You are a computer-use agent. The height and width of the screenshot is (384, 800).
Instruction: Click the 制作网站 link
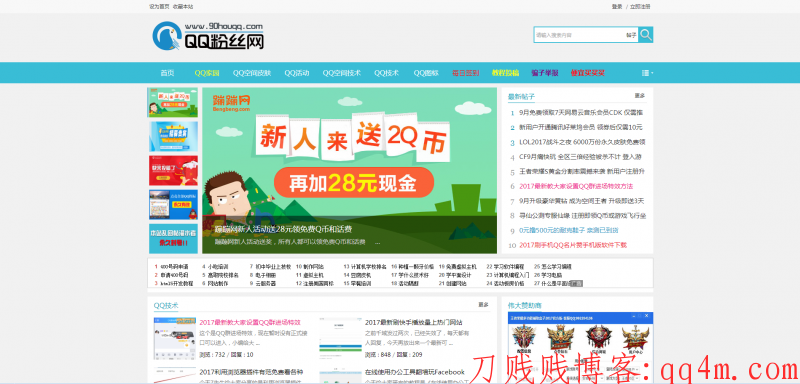[x=313, y=267]
